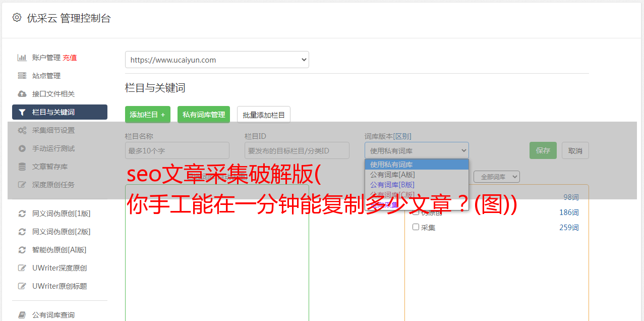Screen dimensions: 644x321
Task: Focus the 栏目ID input field
Action: [x=297, y=150]
